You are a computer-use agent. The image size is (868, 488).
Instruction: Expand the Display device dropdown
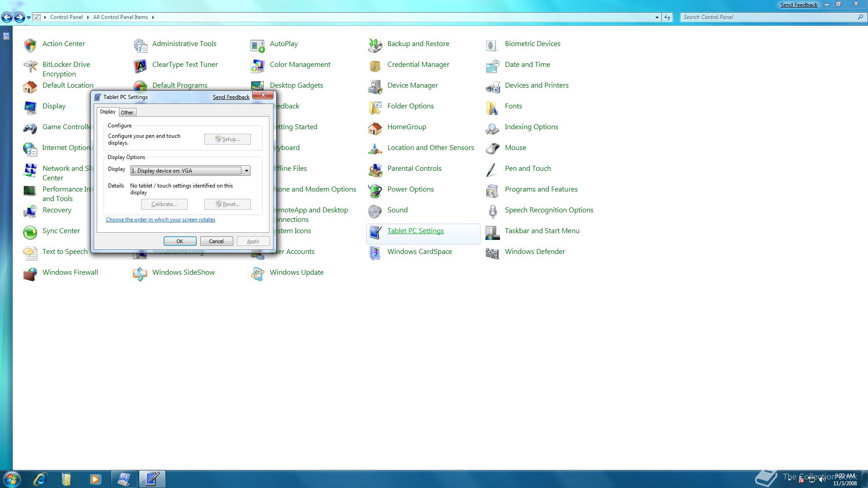[246, 171]
